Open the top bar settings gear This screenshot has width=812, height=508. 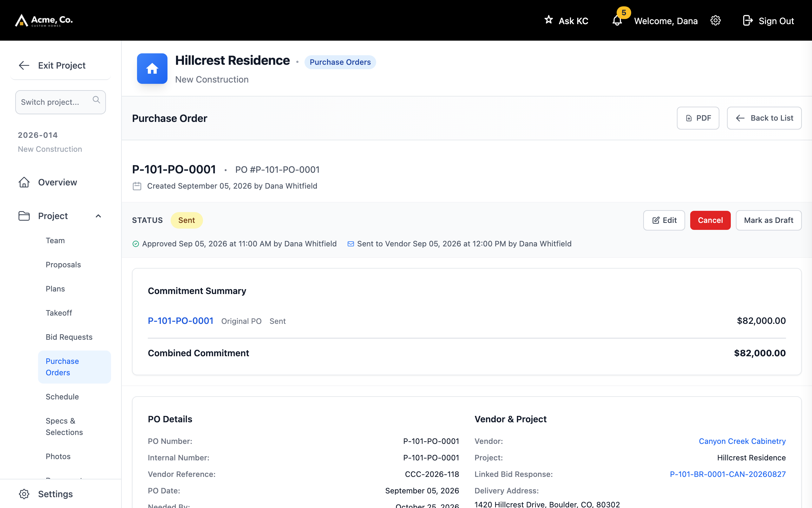(715, 21)
